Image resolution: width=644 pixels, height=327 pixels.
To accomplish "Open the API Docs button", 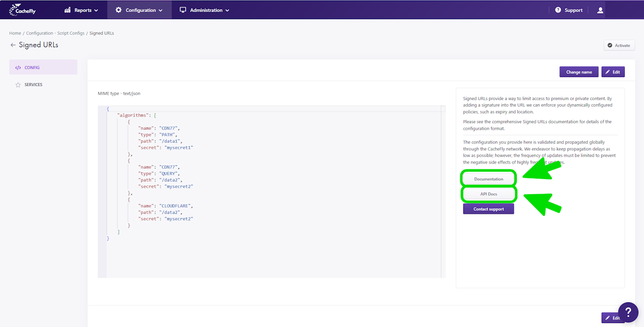I will [489, 194].
